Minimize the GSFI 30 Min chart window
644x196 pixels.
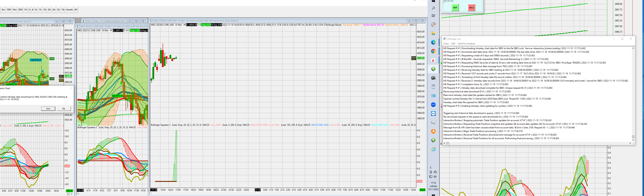point(130,21)
